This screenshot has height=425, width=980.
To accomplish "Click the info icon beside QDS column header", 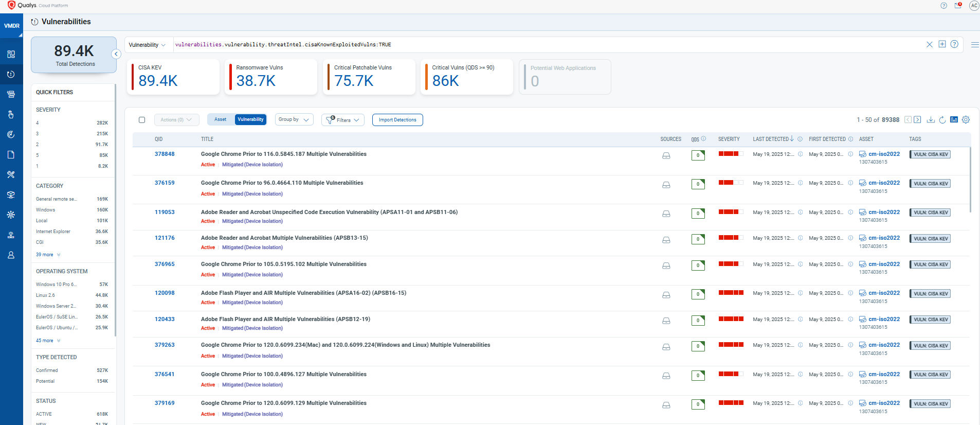I will click(703, 138).
